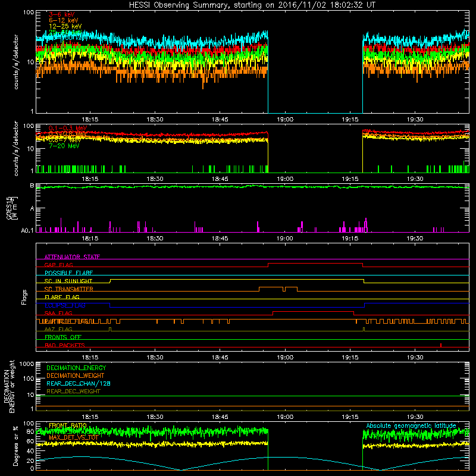Click the SAA_FLAG label
This screenshot has width=476, height=476.
58,313
